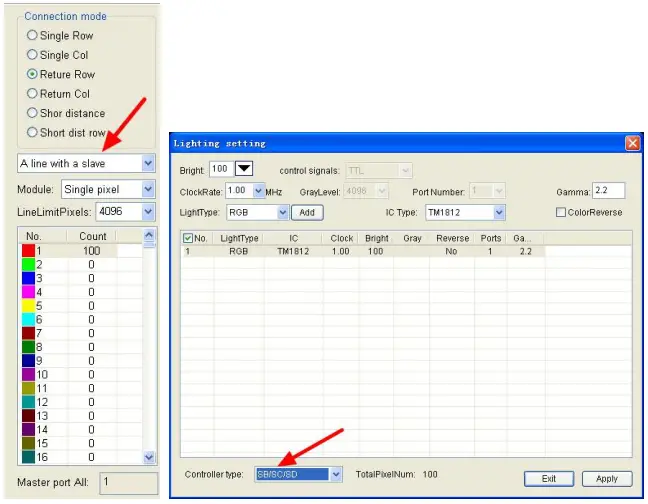Image resolution: width=648 pixels, height=504 pixels.
Task: Click the Gray column header
Action: pos(412,238)
